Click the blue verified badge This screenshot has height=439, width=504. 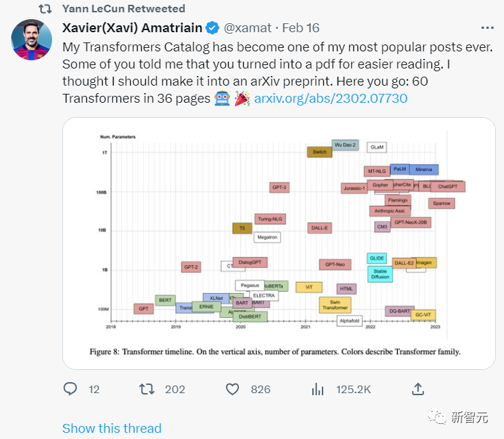213,28
